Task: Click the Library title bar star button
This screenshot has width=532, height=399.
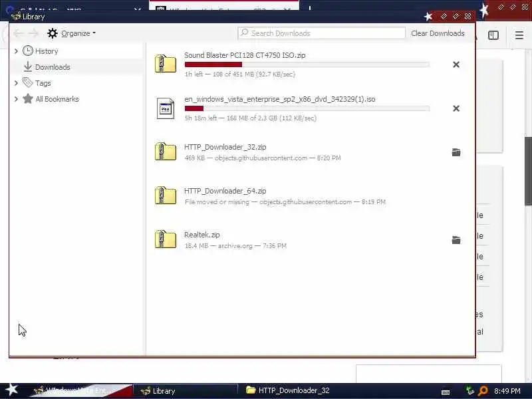Action: (x=428, y=16)
